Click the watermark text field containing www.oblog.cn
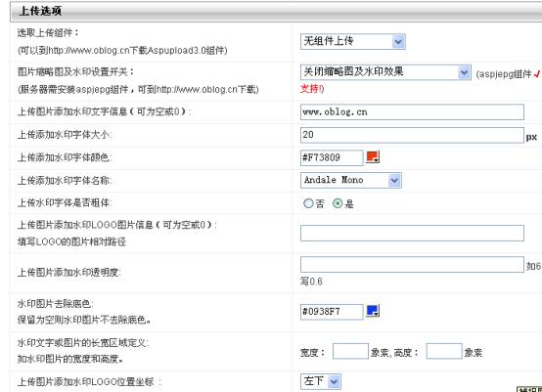The height and width of the screenshot is (392, 542). pos(412,111)
